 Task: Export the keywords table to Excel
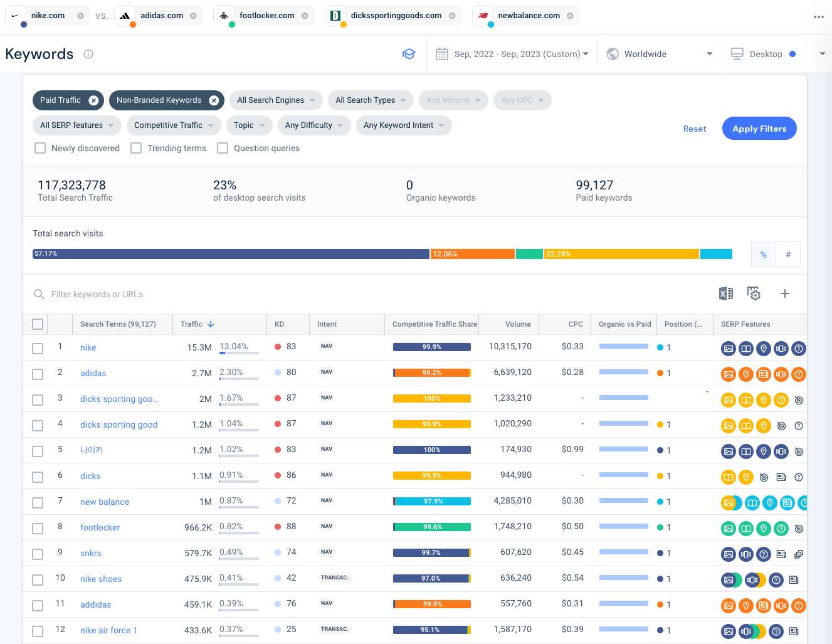click(x=725, y=293)
